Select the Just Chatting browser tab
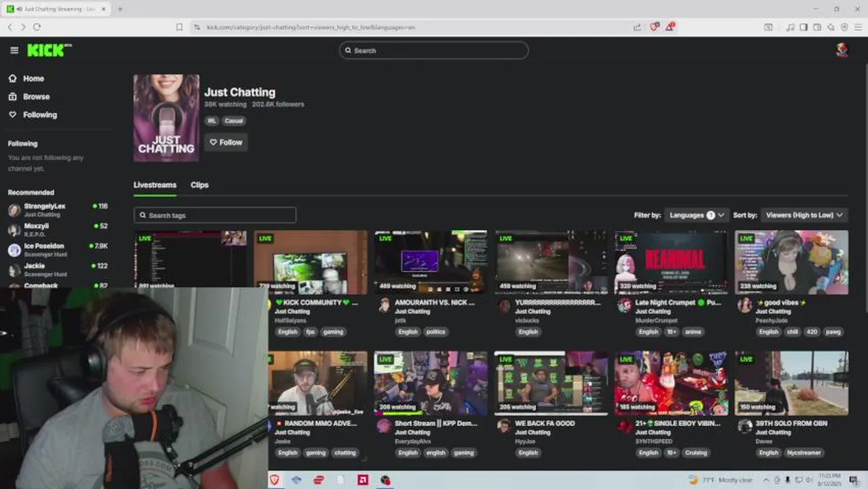This screenshot has height=489, width=868. (x=57, y=9)
